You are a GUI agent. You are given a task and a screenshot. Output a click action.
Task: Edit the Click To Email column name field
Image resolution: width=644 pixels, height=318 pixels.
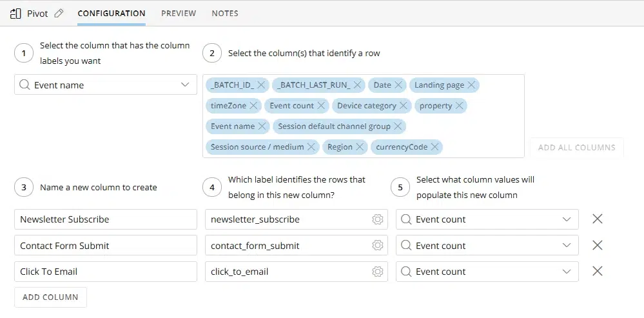coord(106,272)
